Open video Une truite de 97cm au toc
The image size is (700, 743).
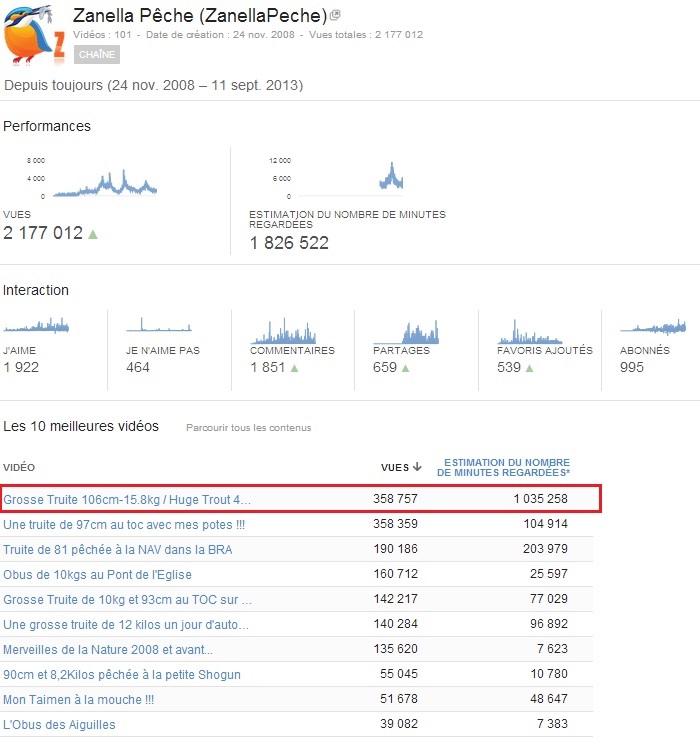coord(124,525)
